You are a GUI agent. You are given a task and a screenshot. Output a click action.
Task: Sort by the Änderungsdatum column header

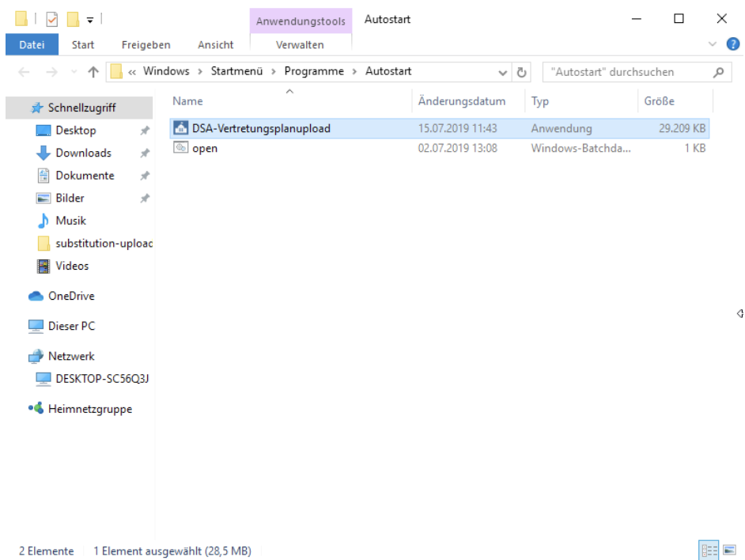(x=462, y=101)
